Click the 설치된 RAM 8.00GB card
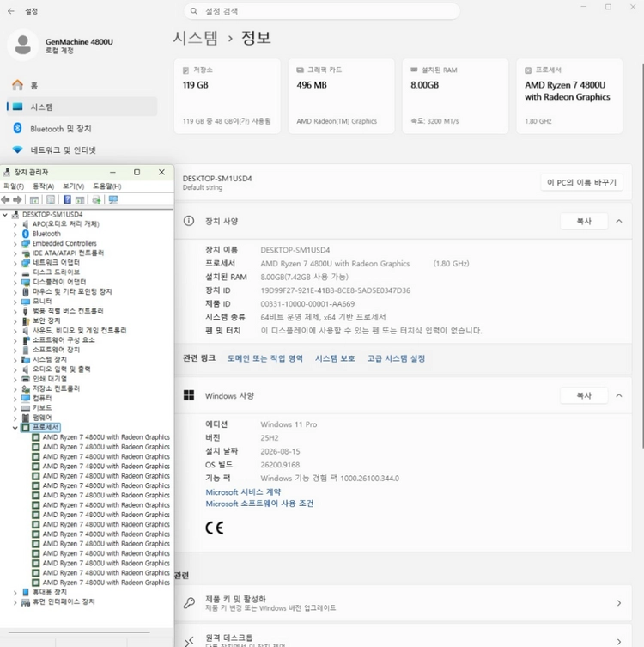The height and width of the screenshot is (647, 644). (x=456, y=95)
